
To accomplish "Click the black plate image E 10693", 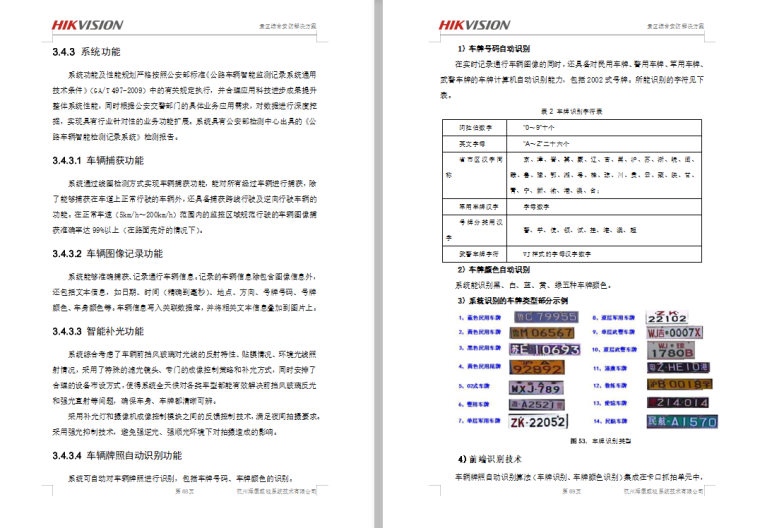I will tap(544, 350).
